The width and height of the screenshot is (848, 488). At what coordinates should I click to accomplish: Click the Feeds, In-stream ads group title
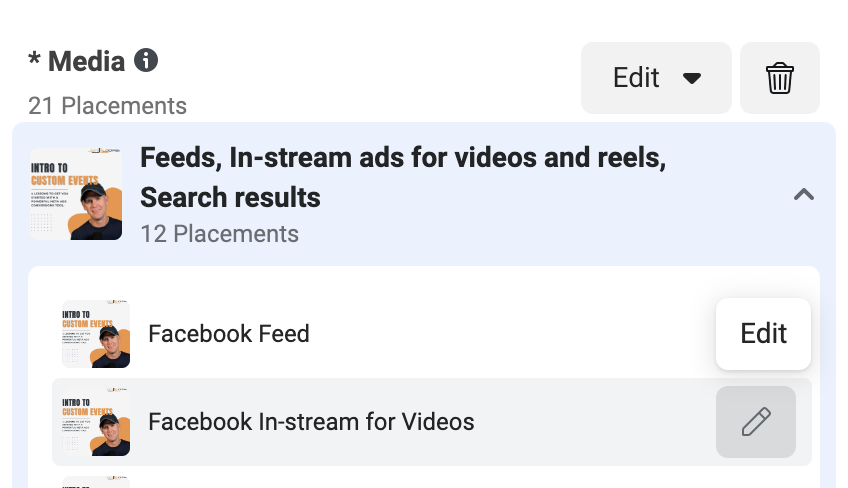403,158
